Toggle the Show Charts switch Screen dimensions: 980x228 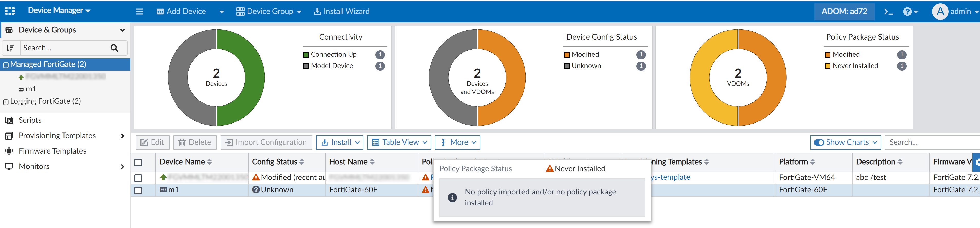coord(819,142)
